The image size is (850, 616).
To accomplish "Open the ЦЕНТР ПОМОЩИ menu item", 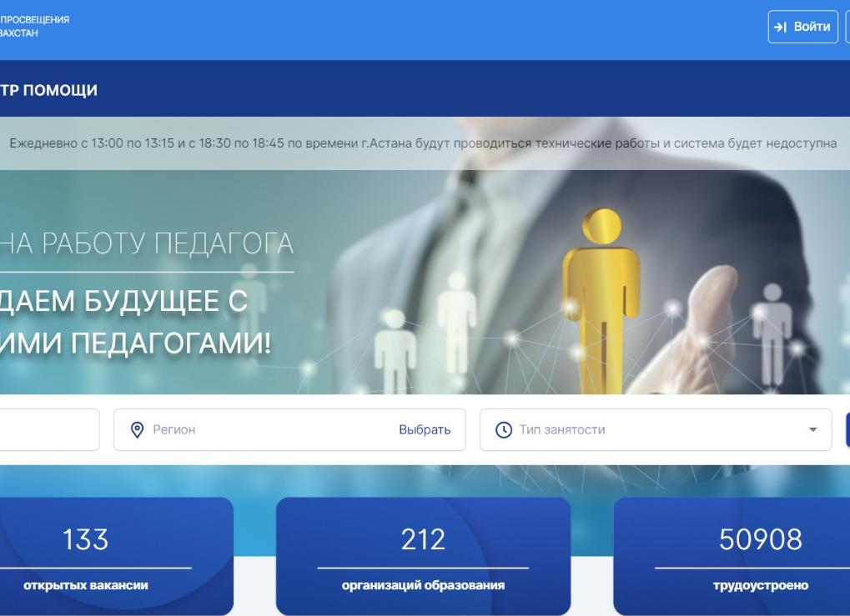I will 48,90.
